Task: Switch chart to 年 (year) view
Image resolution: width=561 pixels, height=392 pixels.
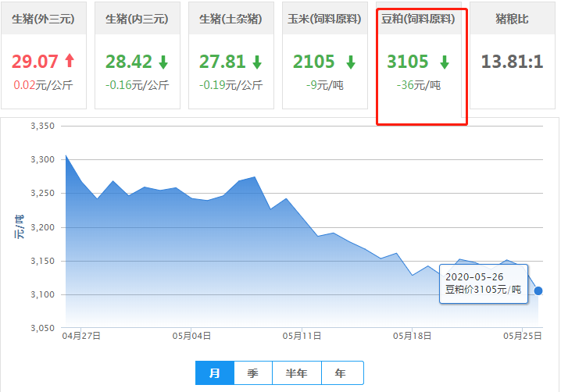Action: click(341, 373)
